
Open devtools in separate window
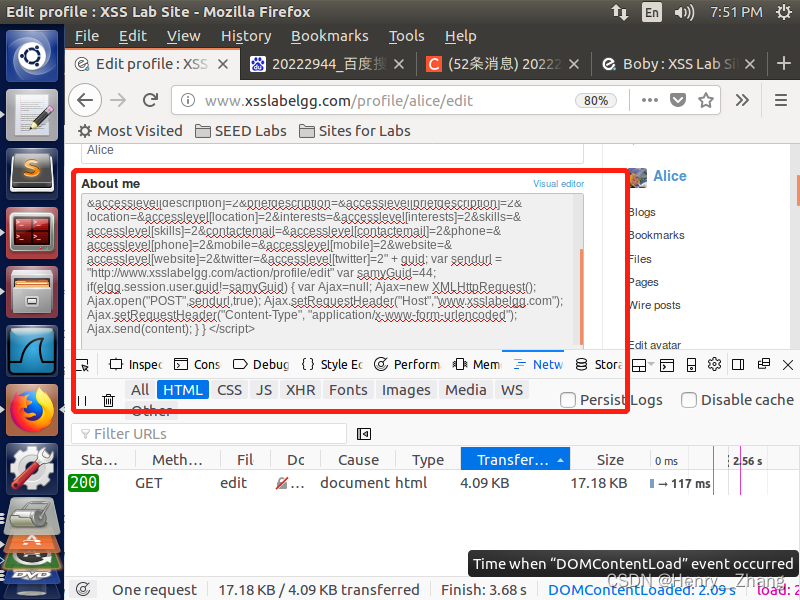click(764, 364)
